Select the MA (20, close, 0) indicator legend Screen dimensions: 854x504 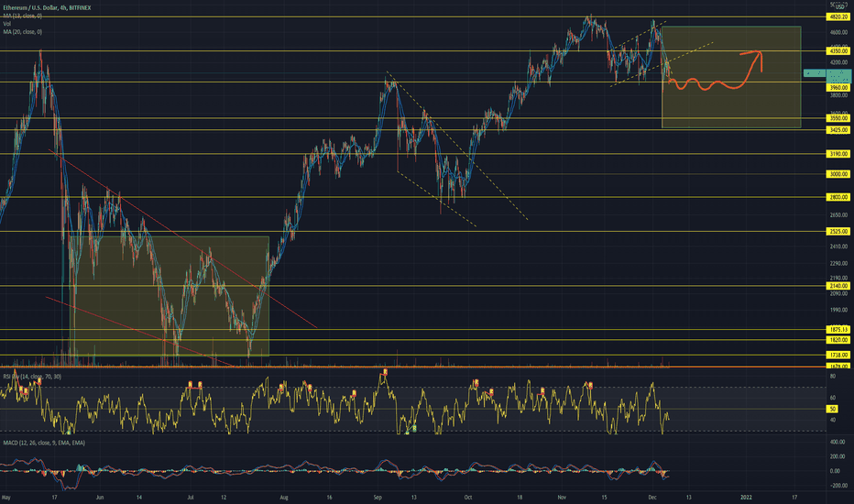[x=22, y=31]
